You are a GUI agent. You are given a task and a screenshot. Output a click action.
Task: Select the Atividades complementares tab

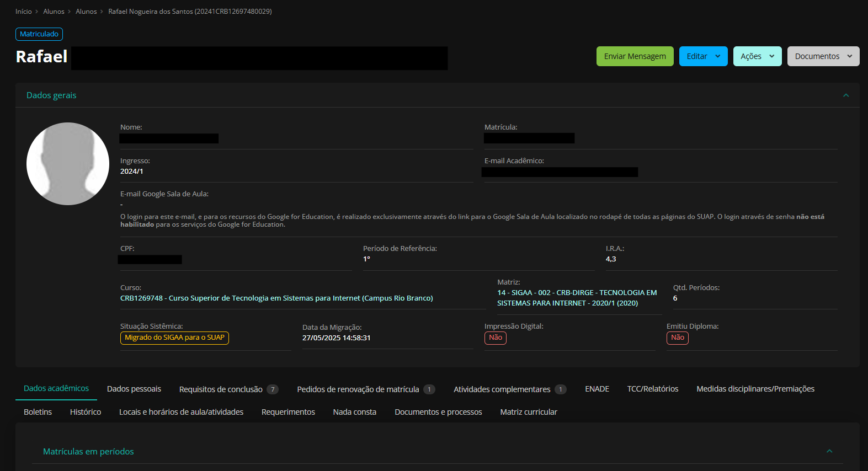click(x=502, y=389)
